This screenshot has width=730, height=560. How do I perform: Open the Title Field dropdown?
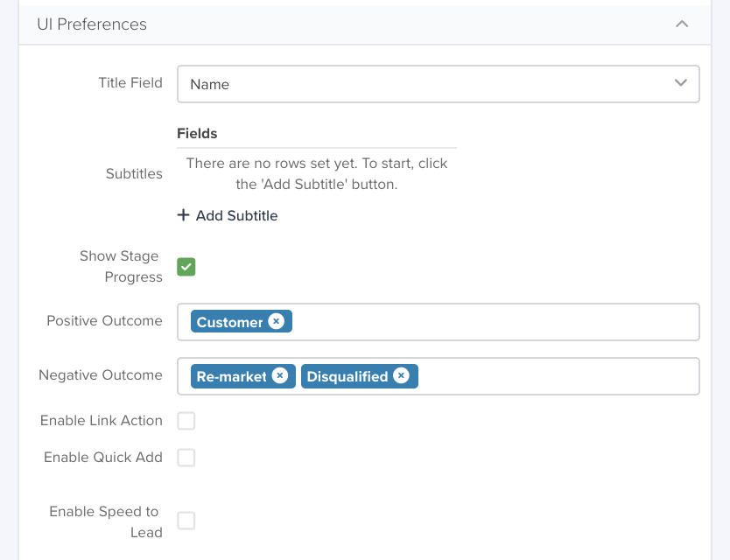point(439,84)
